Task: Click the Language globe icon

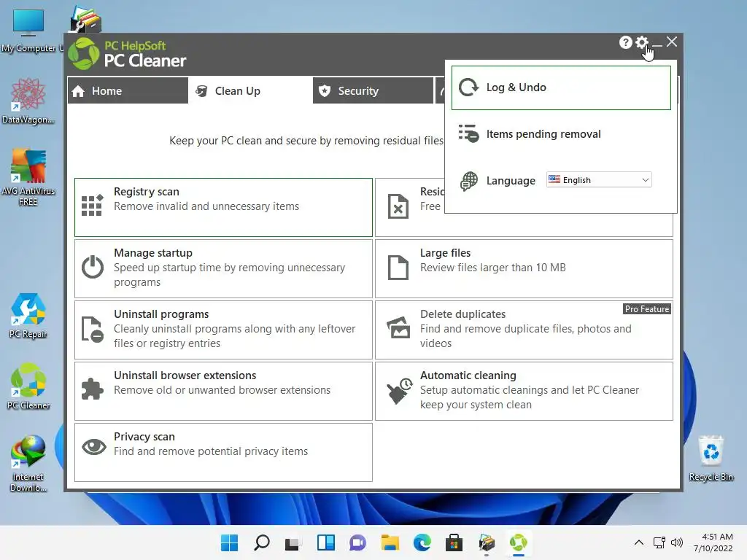Action: tap(469, 181)
